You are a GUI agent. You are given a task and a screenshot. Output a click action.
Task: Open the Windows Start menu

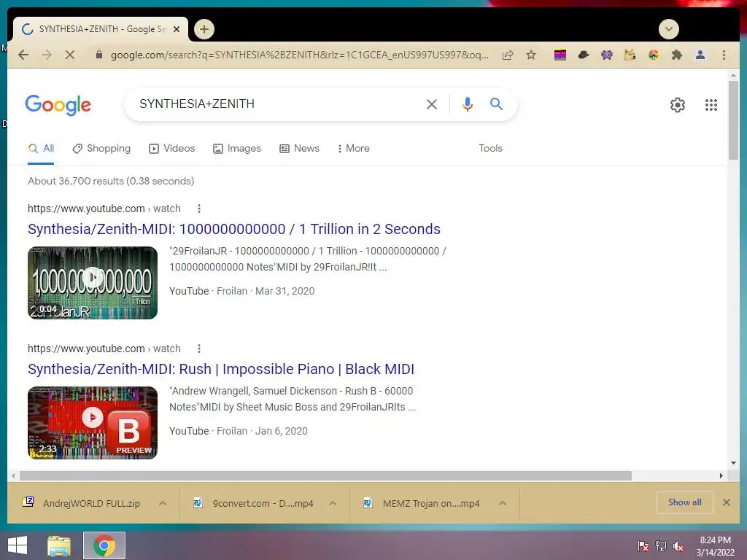coord(18,545)
